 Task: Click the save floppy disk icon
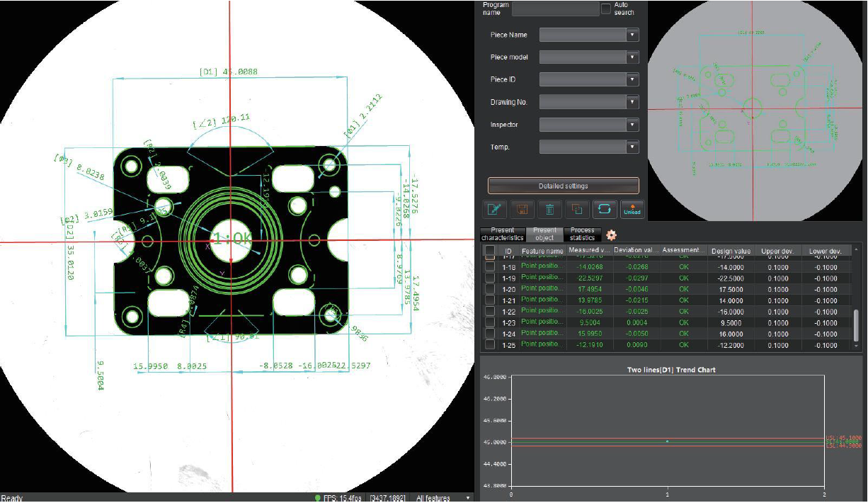[522, 209]
